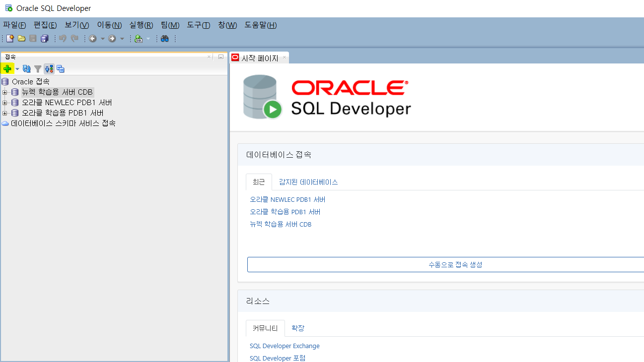Click the 접속 panel title tab

pyautogui.click(x=10, y=57)
